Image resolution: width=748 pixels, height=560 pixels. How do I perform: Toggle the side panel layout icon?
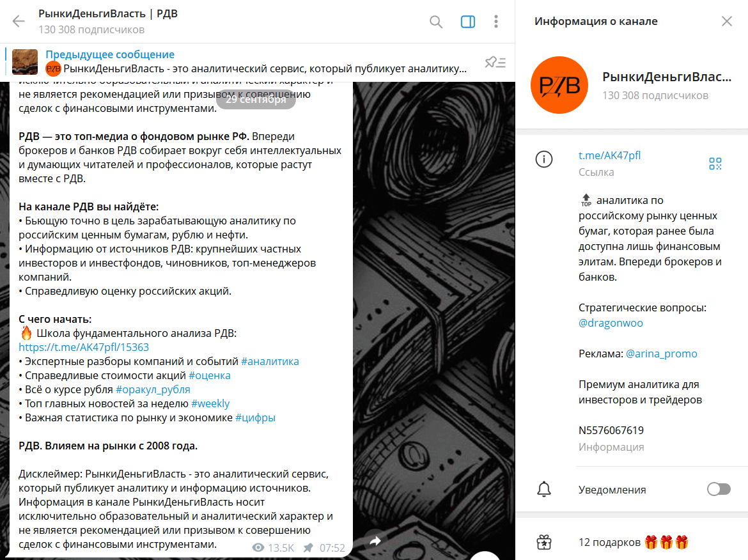[x=467, y=22]
